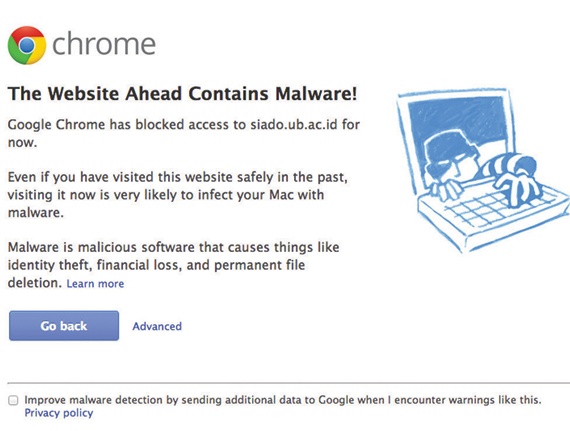
Task: Click the 'Website Ahead Contains Malware' heading
Action: 182,93
